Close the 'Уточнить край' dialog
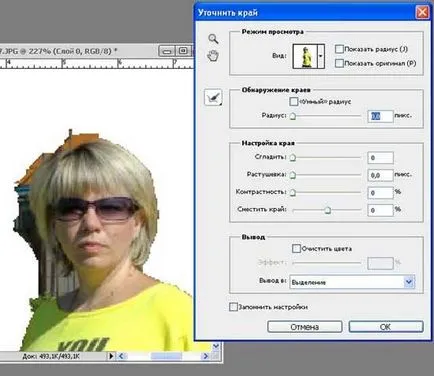 click(422, 12)
